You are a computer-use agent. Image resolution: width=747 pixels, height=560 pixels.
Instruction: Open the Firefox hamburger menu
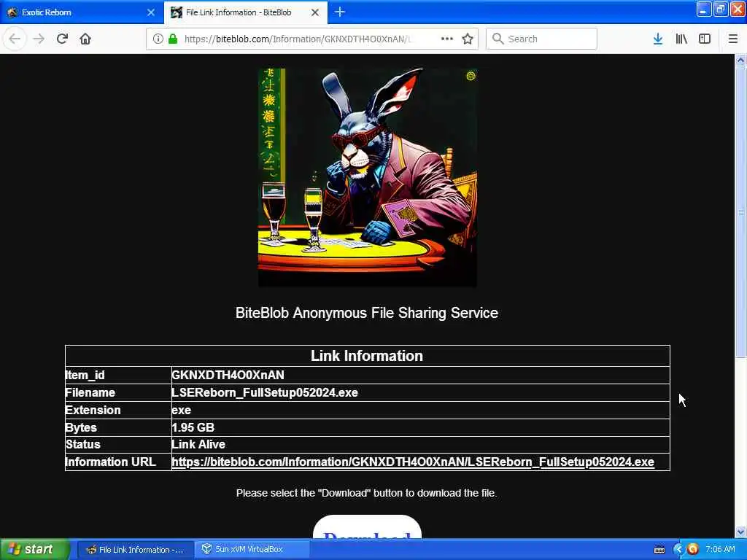pos(733,39)
